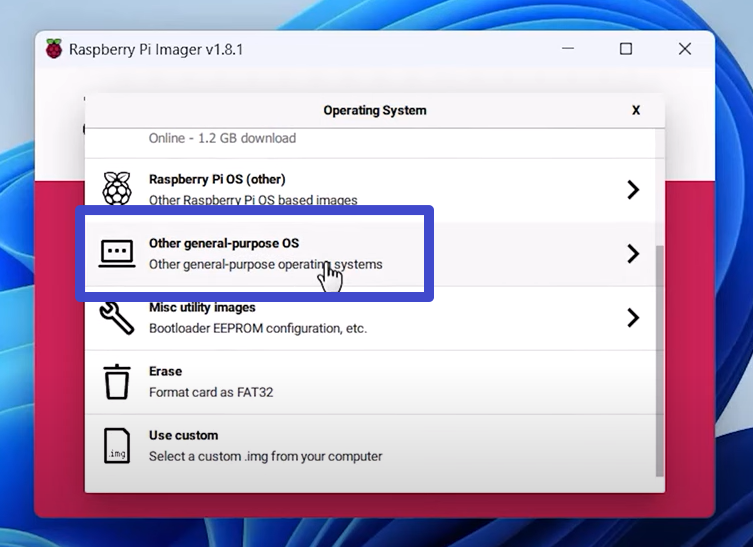The height and width of the screenshot is (547, 753).
Task: Click the OS list vertical scrollbar thumb
Action: coord(660,361)
